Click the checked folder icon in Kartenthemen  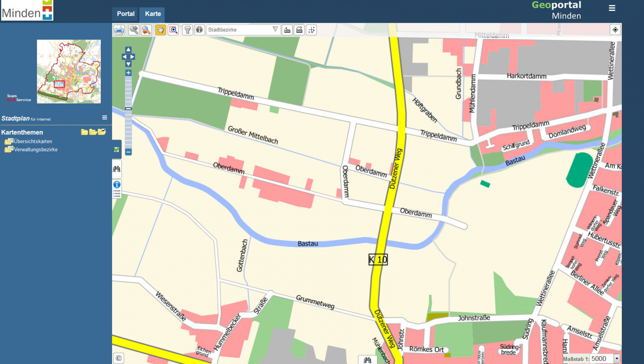click(x=102, y=132)
